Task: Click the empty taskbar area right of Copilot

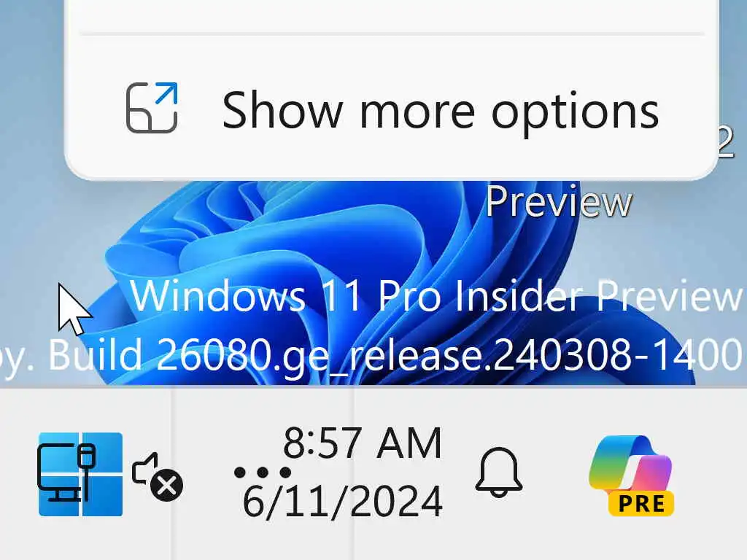Action: (x=712, y=474)
